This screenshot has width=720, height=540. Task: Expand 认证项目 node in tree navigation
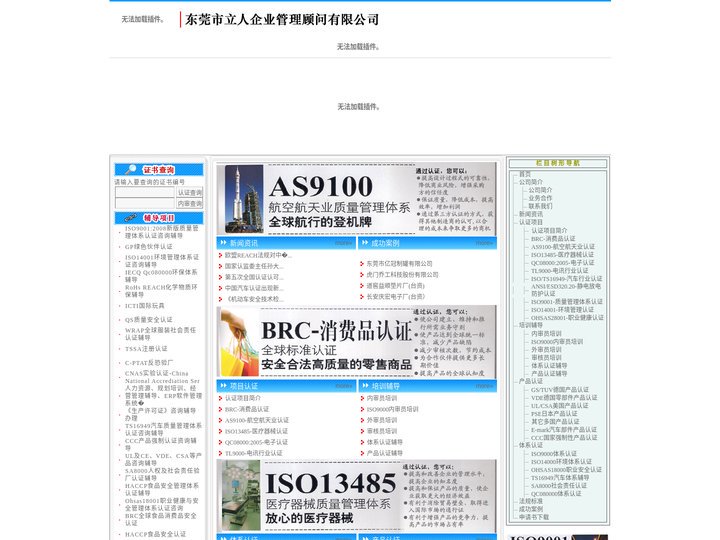(531, 222)
